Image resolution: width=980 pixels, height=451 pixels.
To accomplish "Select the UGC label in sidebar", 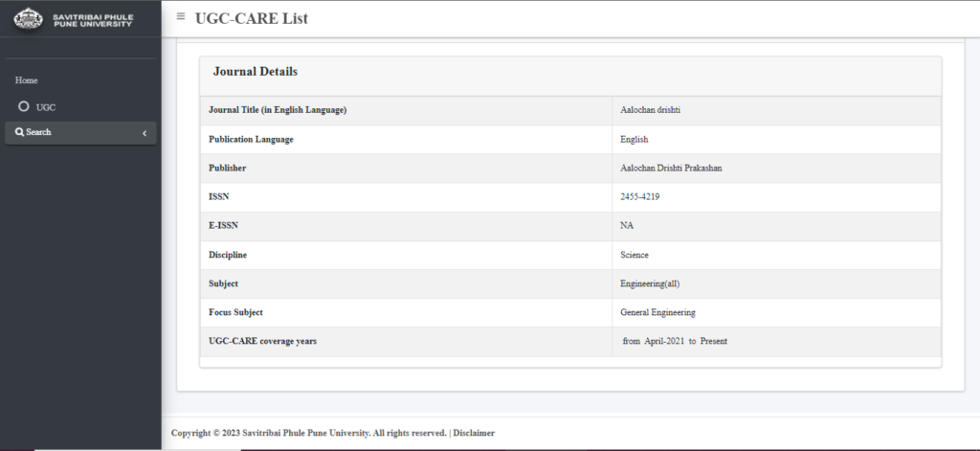I will [46, 107].
